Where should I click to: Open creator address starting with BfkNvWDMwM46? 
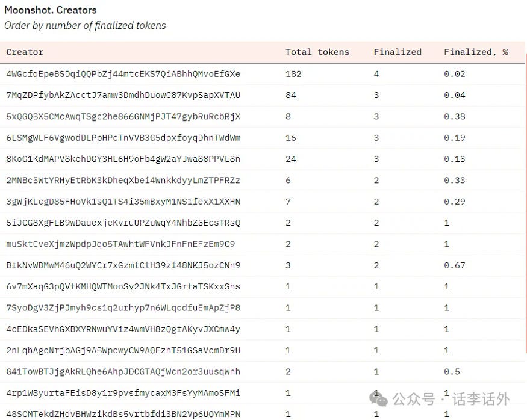pos(123,265)
